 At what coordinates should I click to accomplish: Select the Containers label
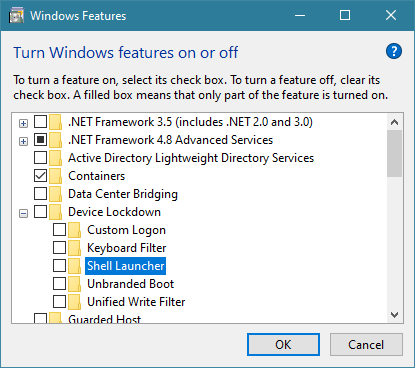[x=97, y=176]
